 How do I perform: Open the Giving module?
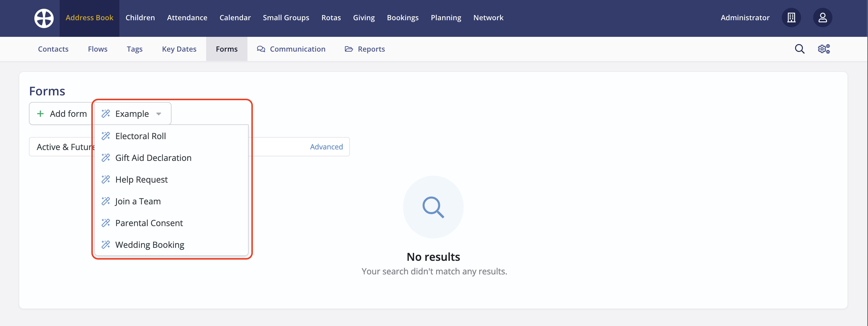(x=363, y=18)
